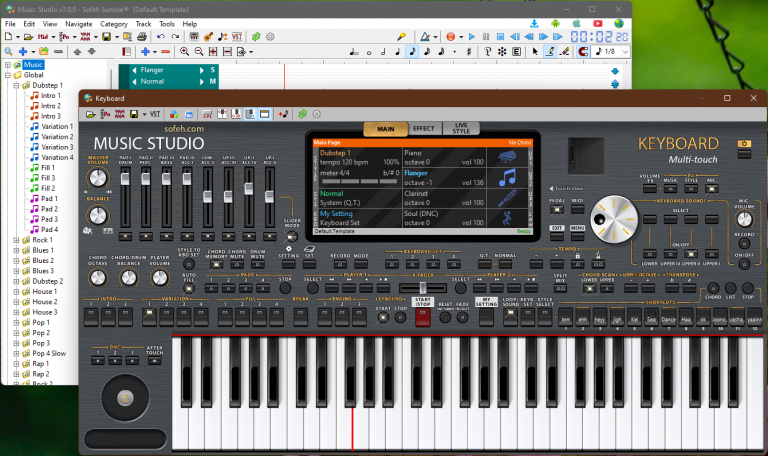This screenshot has width=768, height=456.
Task: Collapse the Dubstep 1 folder in the tree
Action: click(x=16, y=85)
